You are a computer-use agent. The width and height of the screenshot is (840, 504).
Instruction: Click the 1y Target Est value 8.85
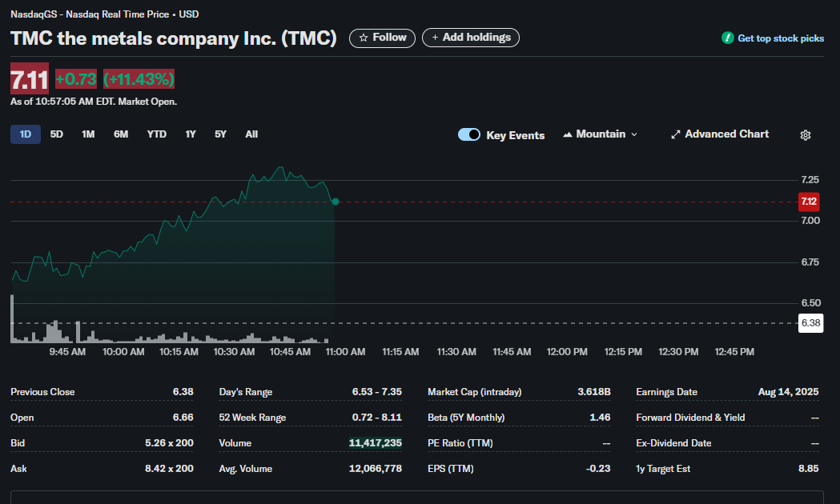tap(809, 469)
